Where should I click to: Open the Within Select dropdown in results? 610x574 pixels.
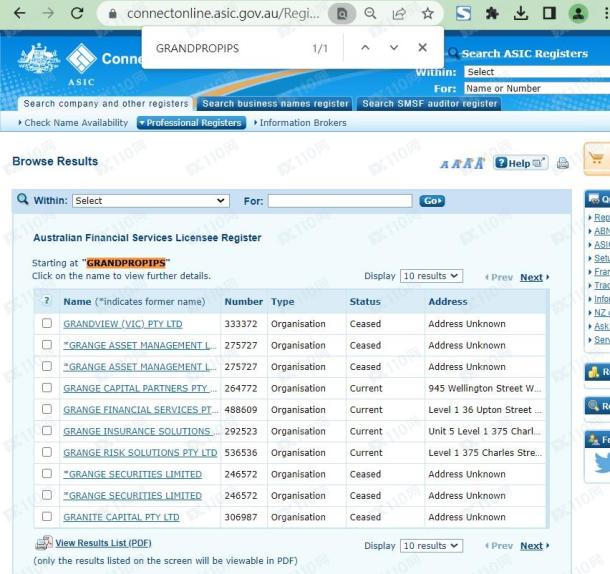[151, 201]
